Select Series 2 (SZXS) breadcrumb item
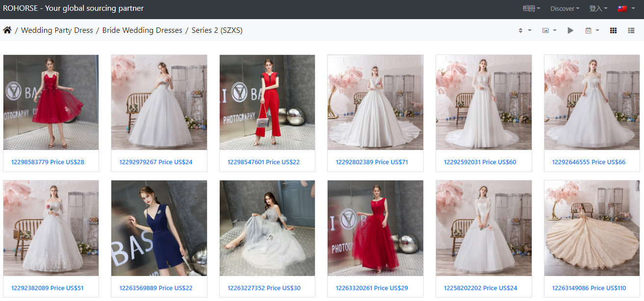The width and height of the screenshot is (644, 301). click(217, 30)
